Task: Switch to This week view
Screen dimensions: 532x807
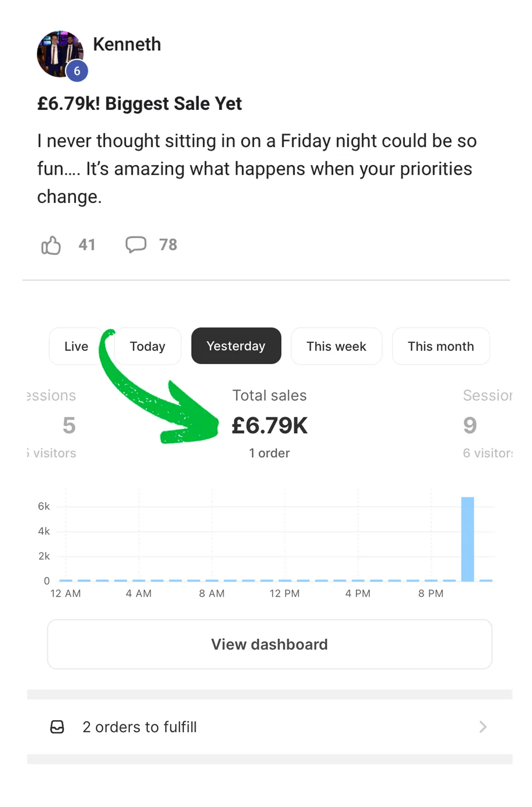Action: [x=336, y=346]
